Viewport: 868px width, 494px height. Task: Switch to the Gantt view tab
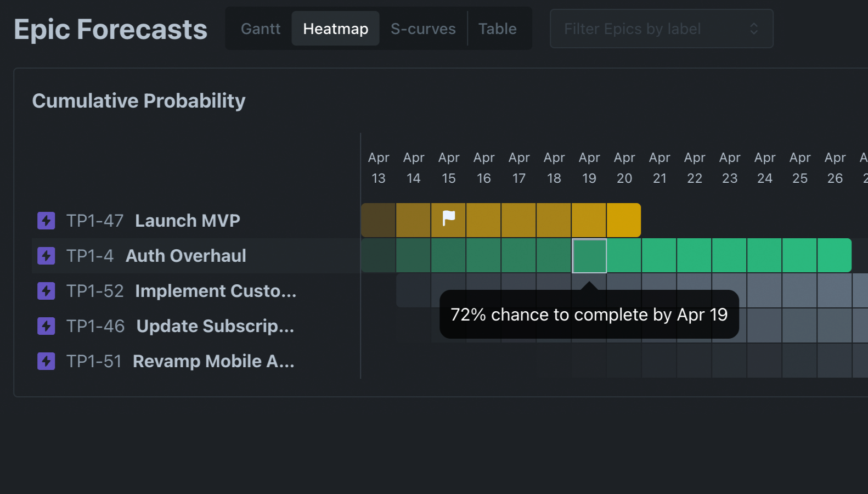(261, 29)
